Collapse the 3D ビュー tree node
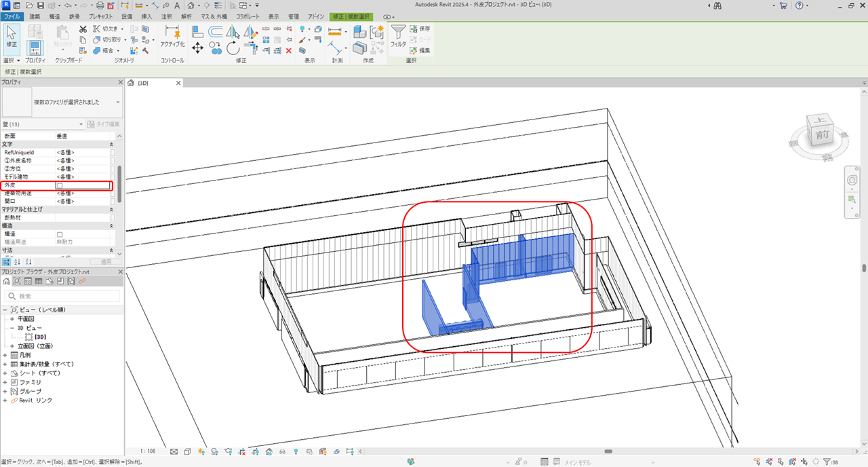The image size is (868, 467). tap(12, 328)
